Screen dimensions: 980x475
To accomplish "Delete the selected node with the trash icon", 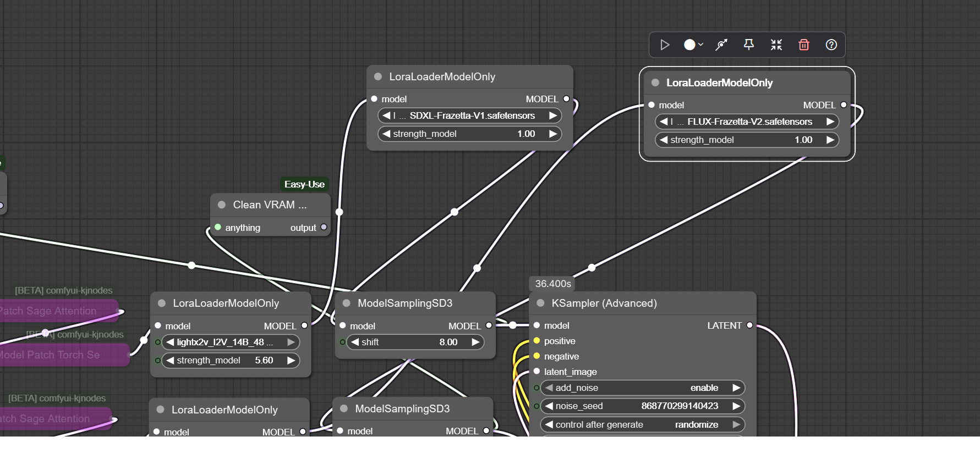I will [804, 45].
